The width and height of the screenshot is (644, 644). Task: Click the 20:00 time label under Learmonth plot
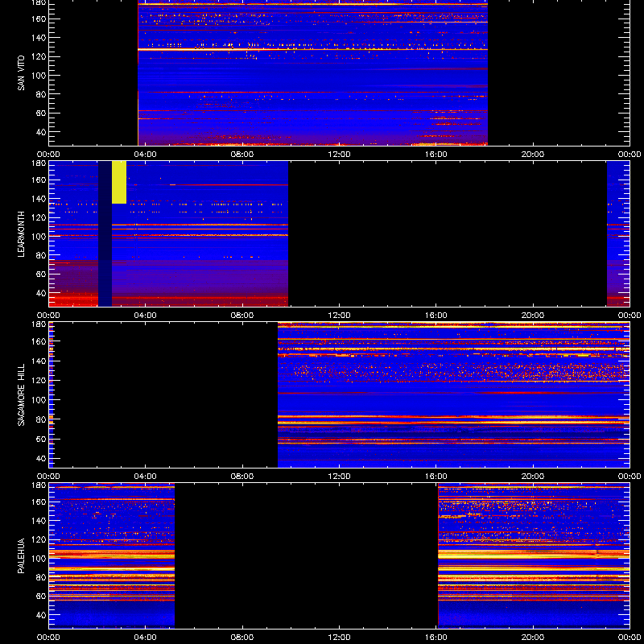pos(533,316)
